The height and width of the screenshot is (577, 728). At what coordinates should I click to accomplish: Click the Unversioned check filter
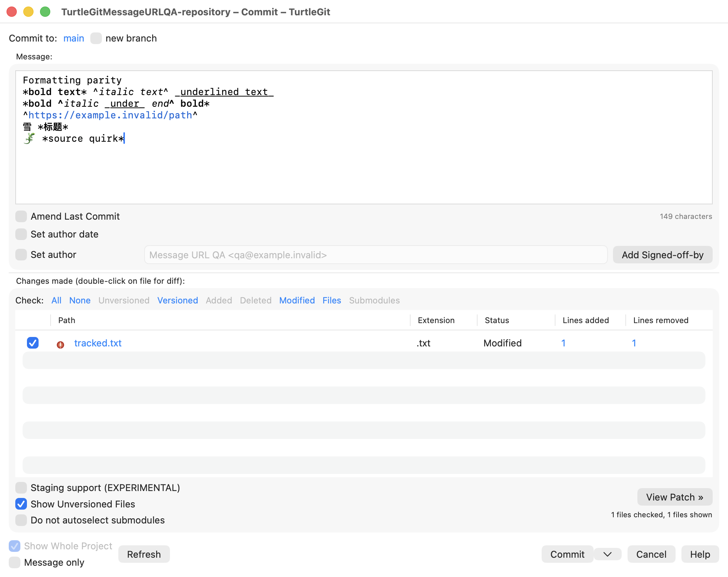124,300
